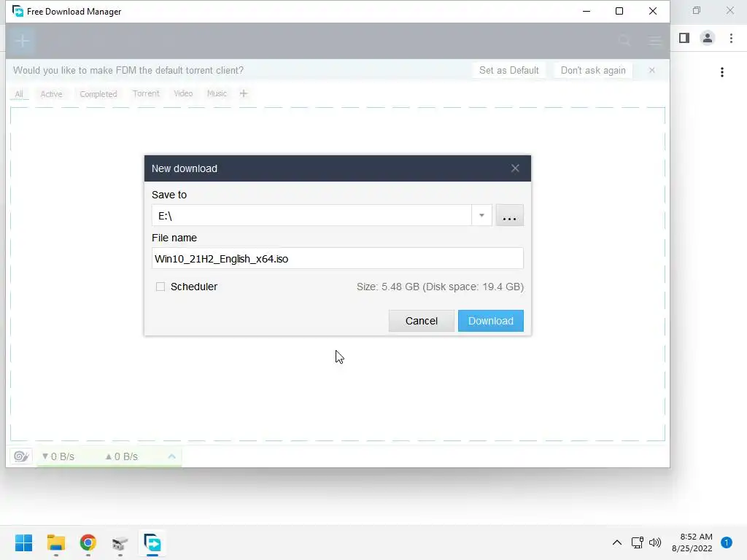Switch to the Active tab
747x560 pixels.
pos(52,94)
